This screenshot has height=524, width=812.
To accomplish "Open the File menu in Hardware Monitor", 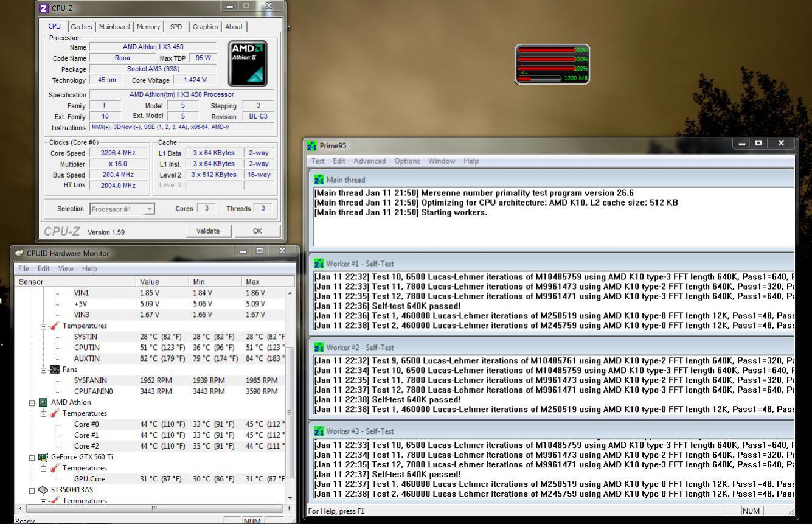I will (24, 268).
